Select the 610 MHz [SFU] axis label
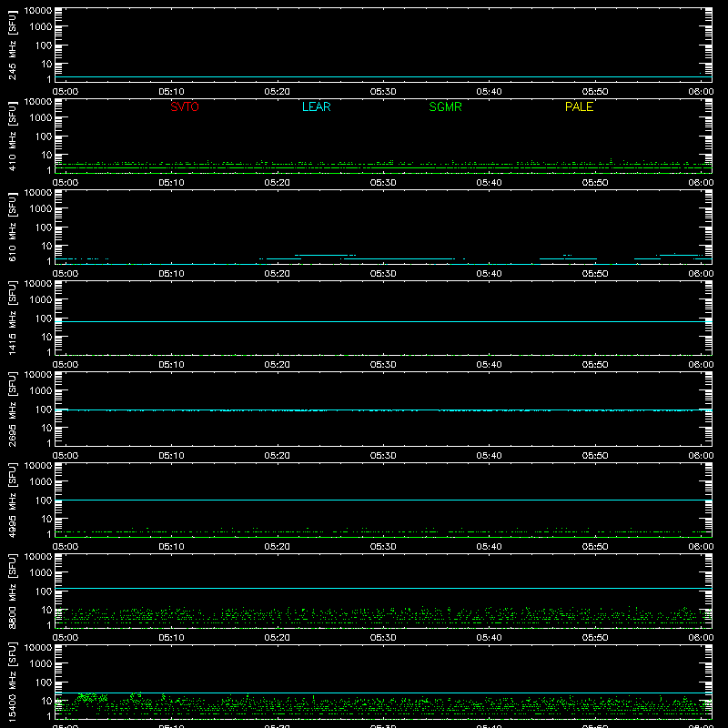 (x=12, y=227)
